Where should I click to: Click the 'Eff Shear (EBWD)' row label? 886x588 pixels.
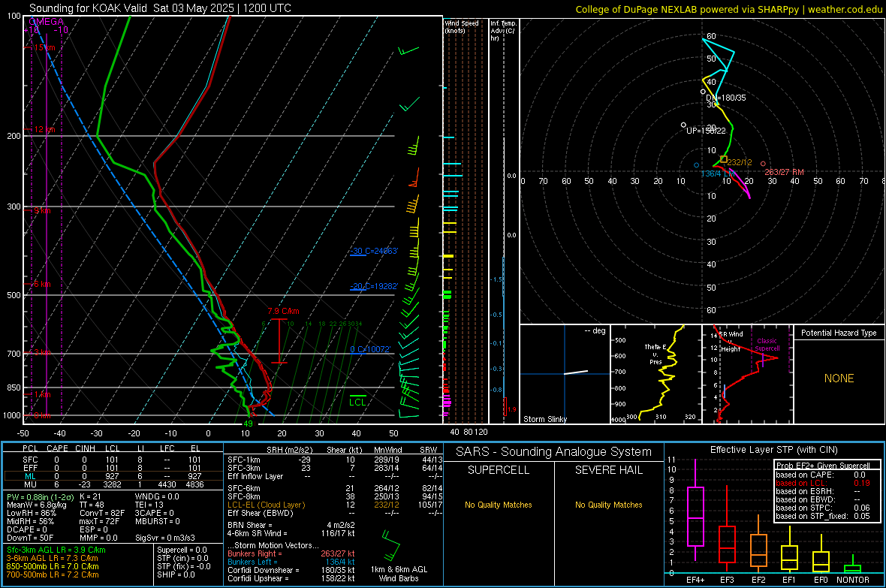point(261,513)
